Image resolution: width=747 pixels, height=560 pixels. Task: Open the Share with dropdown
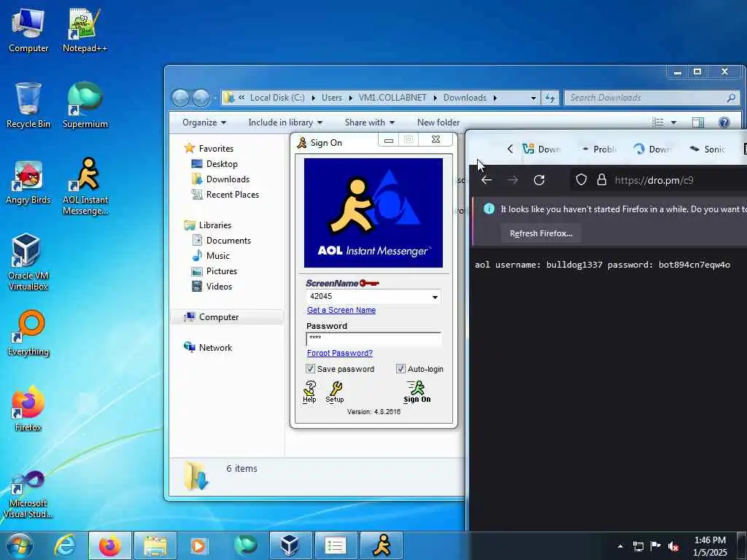coord(370,122)
